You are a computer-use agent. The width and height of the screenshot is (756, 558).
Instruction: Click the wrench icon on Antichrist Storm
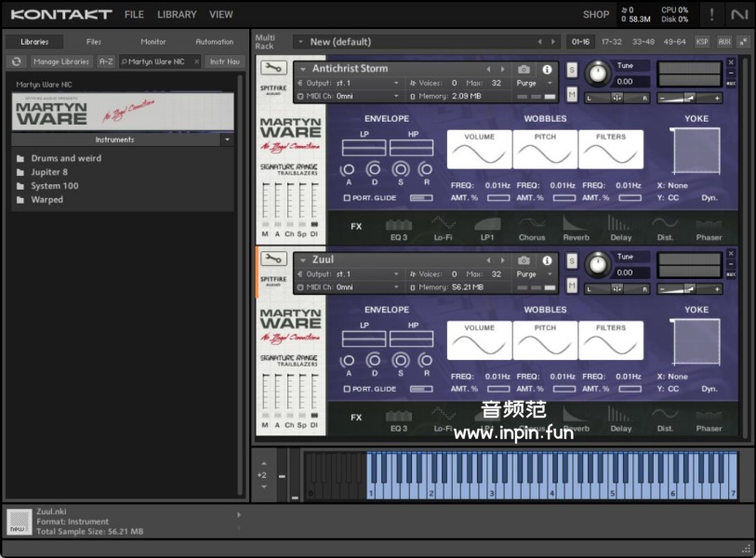[273, 70]
